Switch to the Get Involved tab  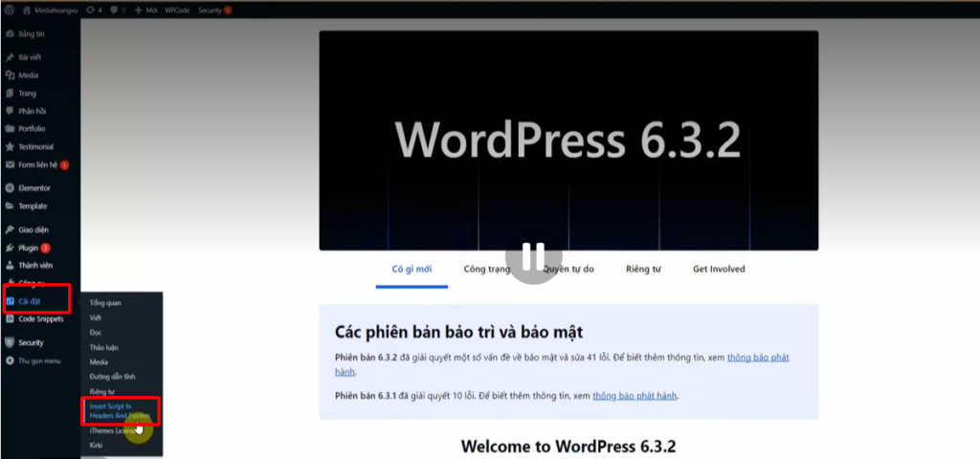[719, 269]
